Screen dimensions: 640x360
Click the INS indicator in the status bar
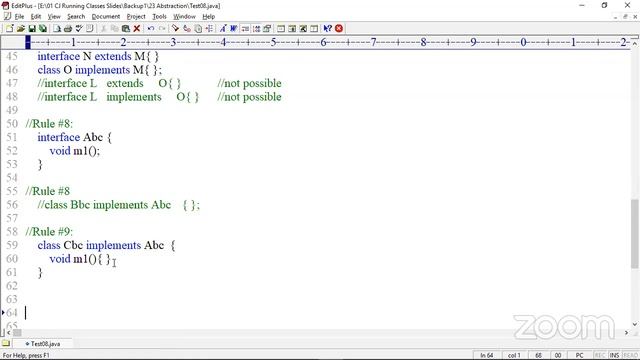tap(615, 355)
